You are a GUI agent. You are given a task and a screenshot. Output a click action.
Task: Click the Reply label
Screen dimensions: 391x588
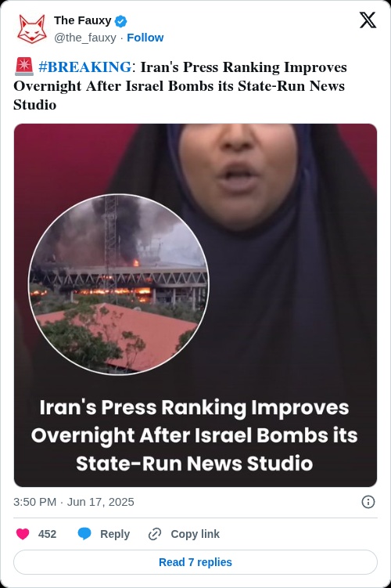coord(115,534)
